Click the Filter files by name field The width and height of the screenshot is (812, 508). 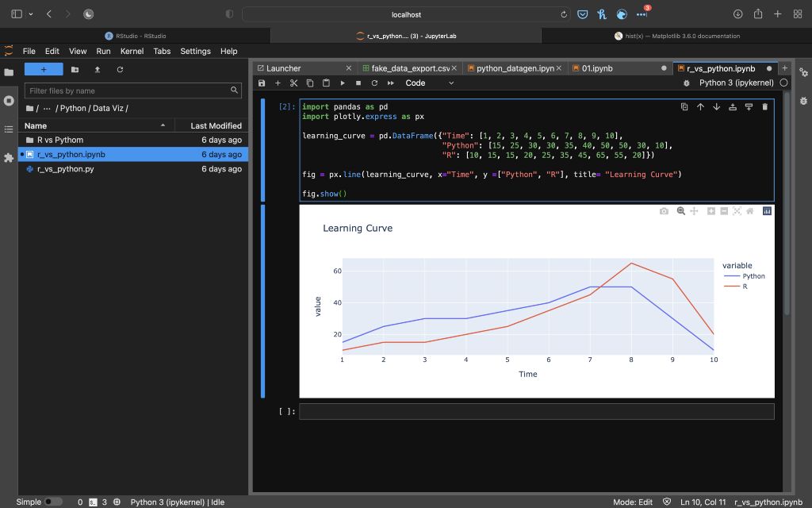coord(132,90)
